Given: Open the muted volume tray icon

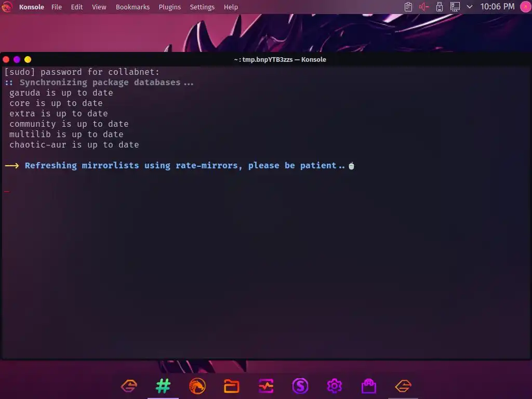Looking at the screenshot, I should (x=424, y=7).
